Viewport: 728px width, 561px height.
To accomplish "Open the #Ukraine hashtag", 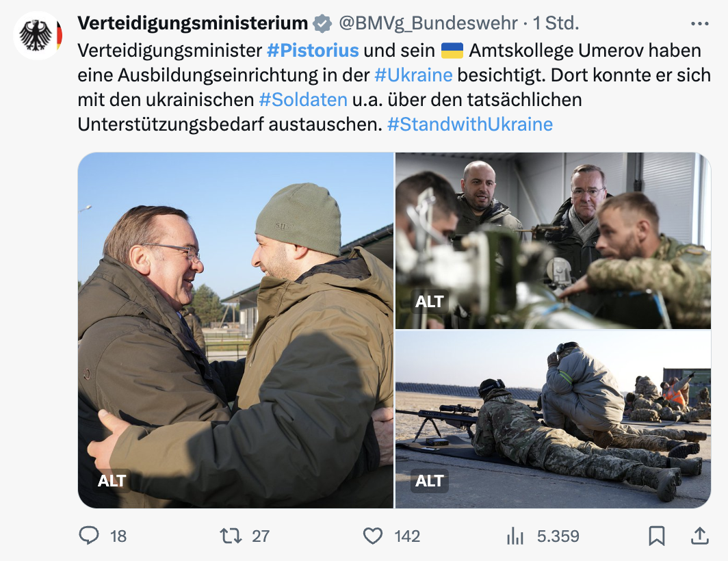I will click(413, 75).
